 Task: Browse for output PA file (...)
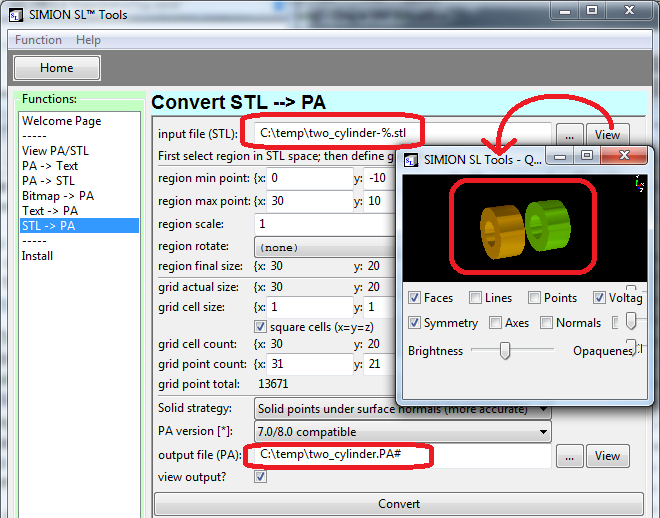pyautogui.click(x=570, y=456)
